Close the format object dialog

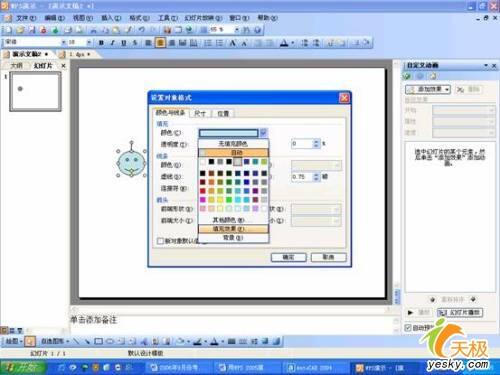pyautogui.click(x=344, y=98)
